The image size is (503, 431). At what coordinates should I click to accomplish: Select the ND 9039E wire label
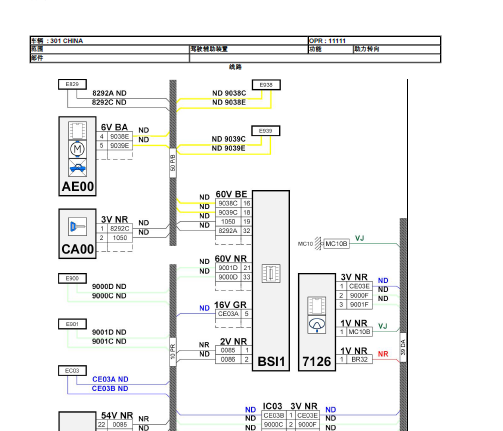228,148
